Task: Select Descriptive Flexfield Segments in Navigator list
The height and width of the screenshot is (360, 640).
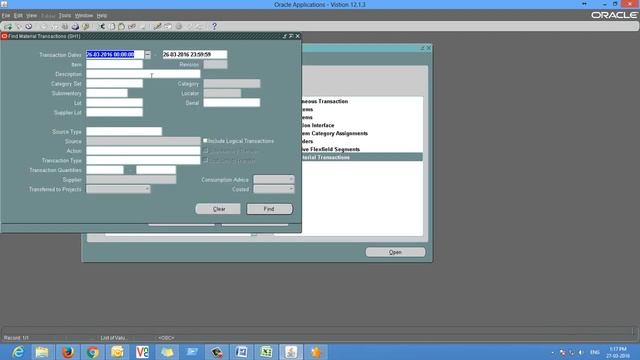Action: [x=331, y=149]
